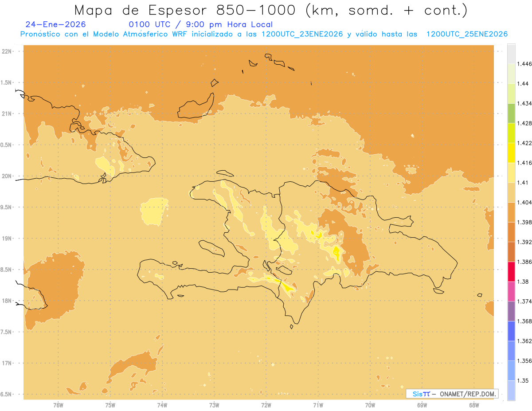Click the colorbar value '1.44'

coord(523,84)
